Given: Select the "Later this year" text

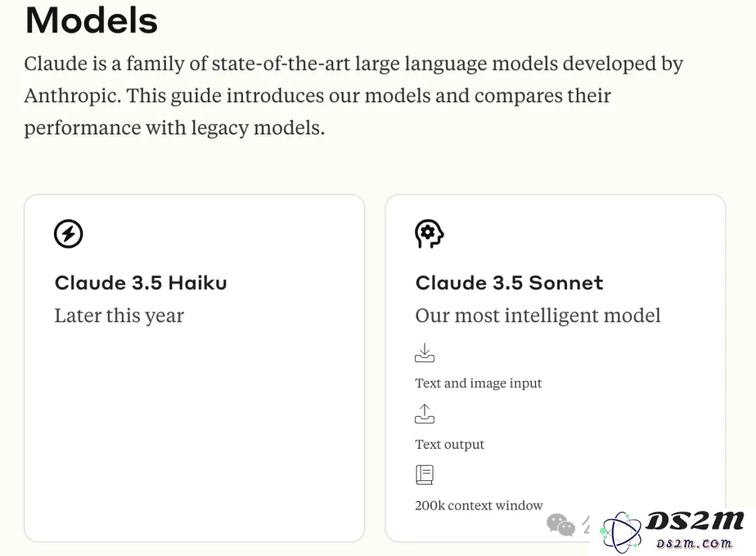Looking at the screenshot, I should [x=119, y=315].
